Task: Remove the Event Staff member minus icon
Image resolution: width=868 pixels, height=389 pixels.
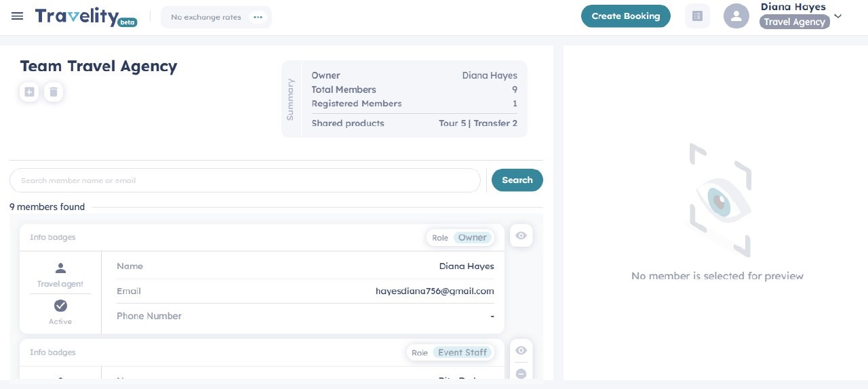Action: (x=521, y=373)
